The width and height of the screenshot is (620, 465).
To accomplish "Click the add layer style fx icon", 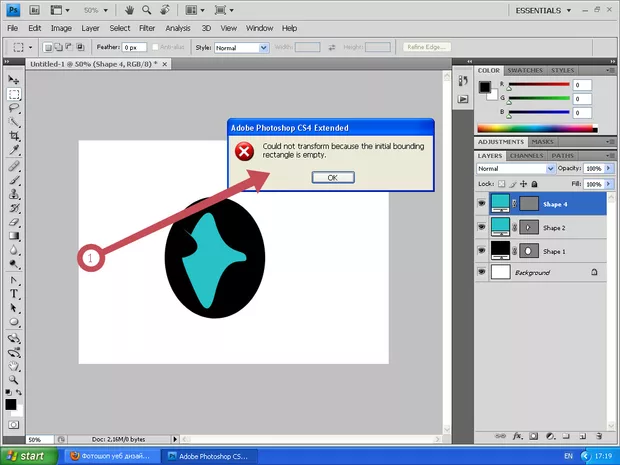I will [517, 436].
